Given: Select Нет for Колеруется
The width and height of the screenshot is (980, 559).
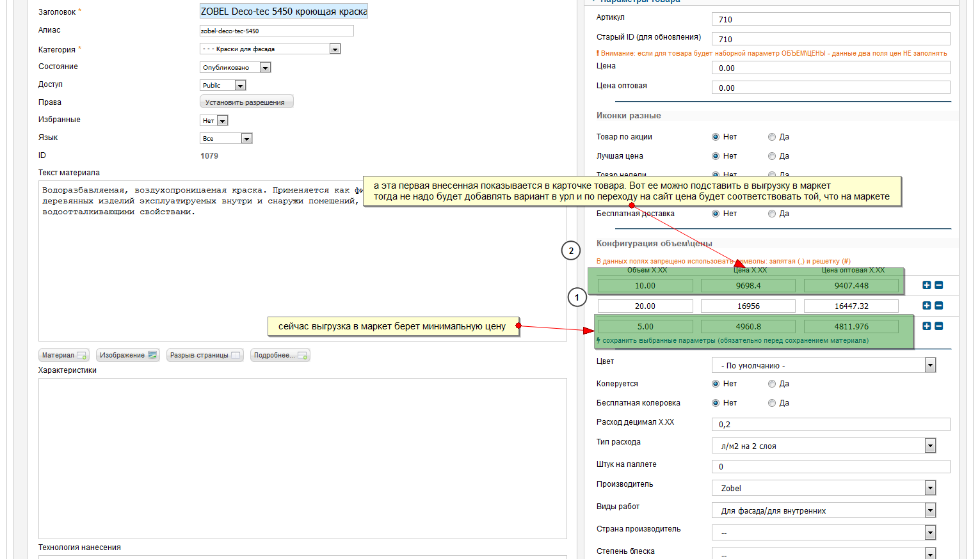Looking at the screenshot, I should tap(716, 384).
